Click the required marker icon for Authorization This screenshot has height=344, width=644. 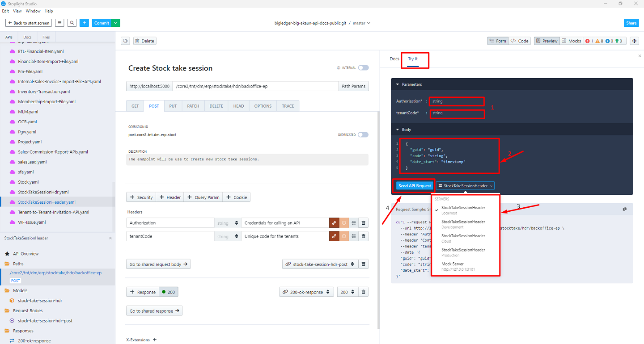click(x=344, y=223)
